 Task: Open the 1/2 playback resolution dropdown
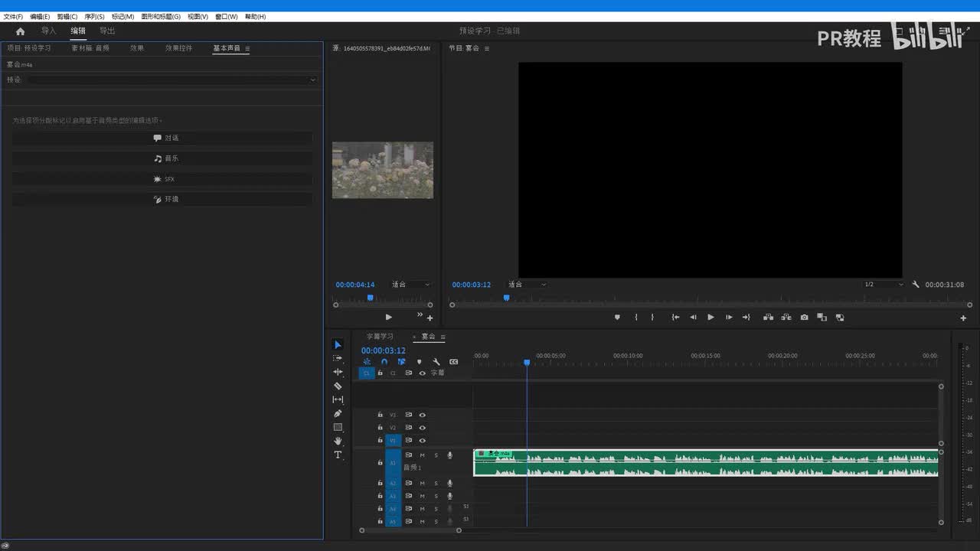883,285
